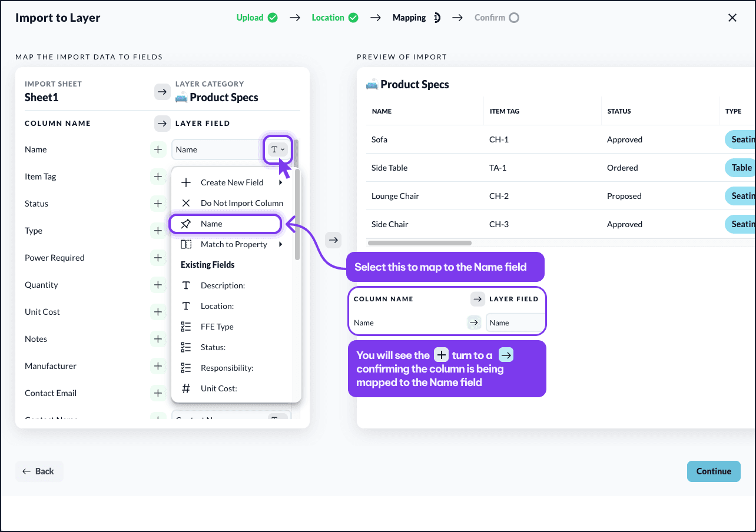Click the arrow button between mapping and preview panels
This screenshot has height=532, width=756.
pyautogui.click(x=334, y=240)
